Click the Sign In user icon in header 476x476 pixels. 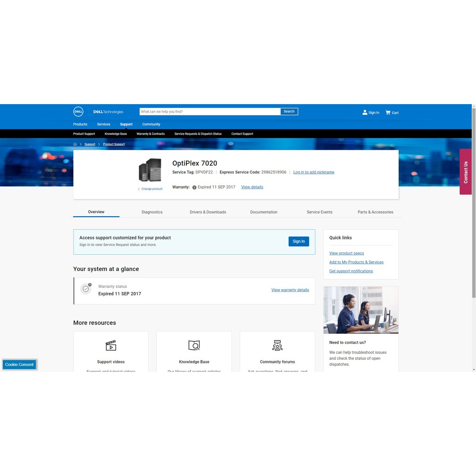coord(365,112)
